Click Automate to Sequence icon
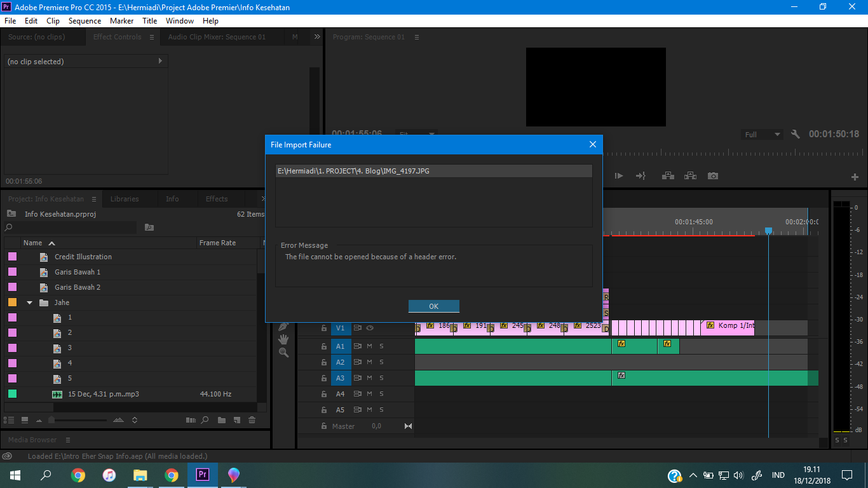This screenshot has width=868, height=488. (191, 420)
